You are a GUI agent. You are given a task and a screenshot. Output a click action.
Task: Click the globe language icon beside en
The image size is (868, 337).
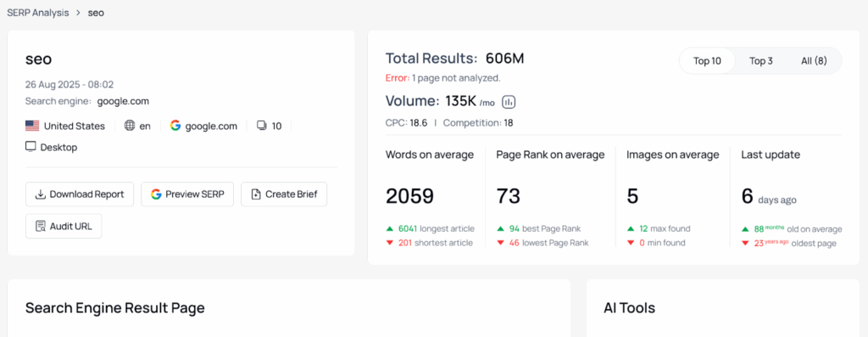(x=130, y=126)
